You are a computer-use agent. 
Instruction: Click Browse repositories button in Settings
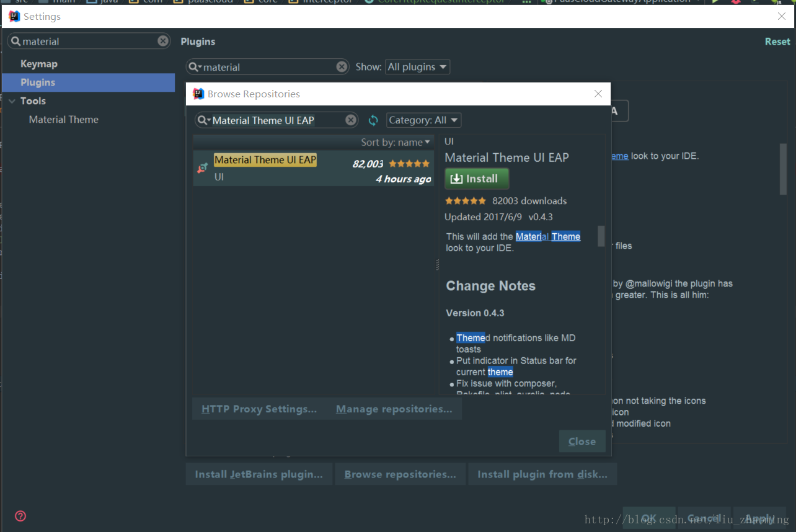pos(400,474)
